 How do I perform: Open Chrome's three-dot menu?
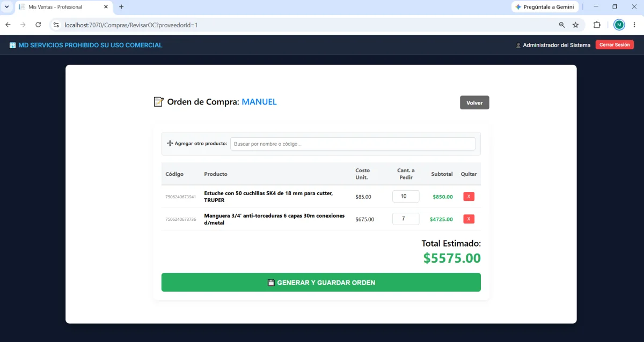[634, 25]
